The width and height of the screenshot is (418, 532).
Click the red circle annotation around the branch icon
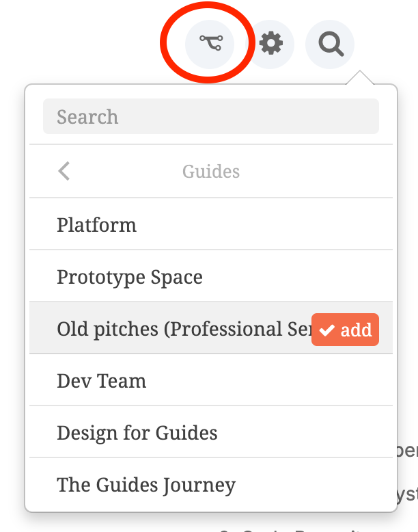pos(208,42)
